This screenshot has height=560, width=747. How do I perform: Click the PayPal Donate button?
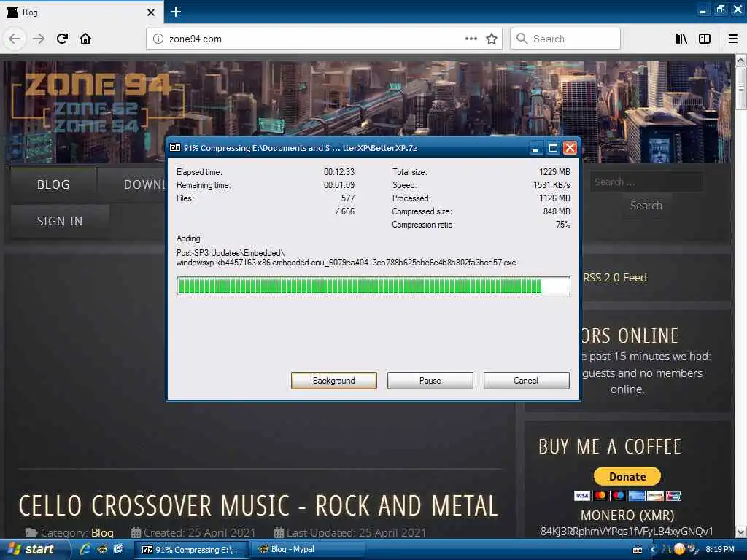(x=627, y=476)
